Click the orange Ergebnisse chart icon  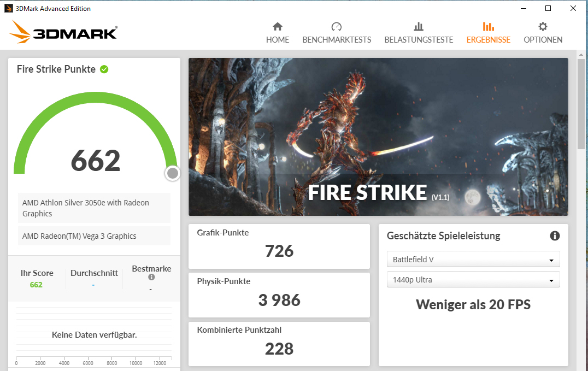(x=488, y=26)
